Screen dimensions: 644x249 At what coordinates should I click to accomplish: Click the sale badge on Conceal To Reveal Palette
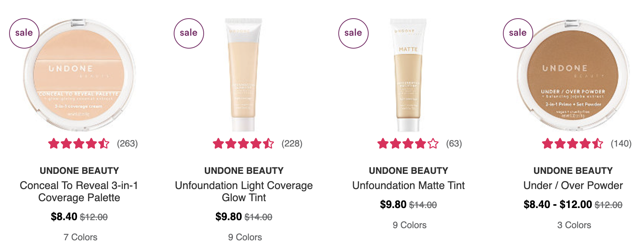click(24, 33)
